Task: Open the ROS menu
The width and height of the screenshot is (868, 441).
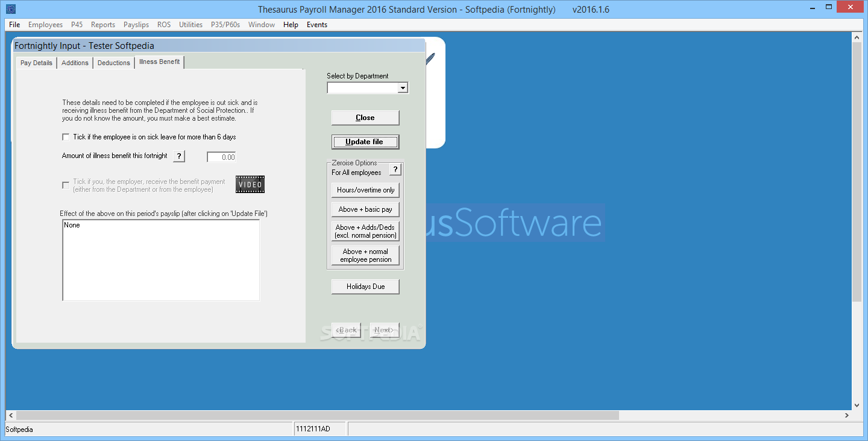Action: pos(164,25)
